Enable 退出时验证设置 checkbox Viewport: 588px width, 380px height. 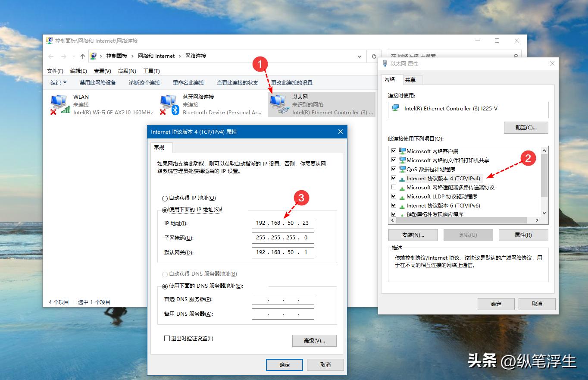[166, 339]
